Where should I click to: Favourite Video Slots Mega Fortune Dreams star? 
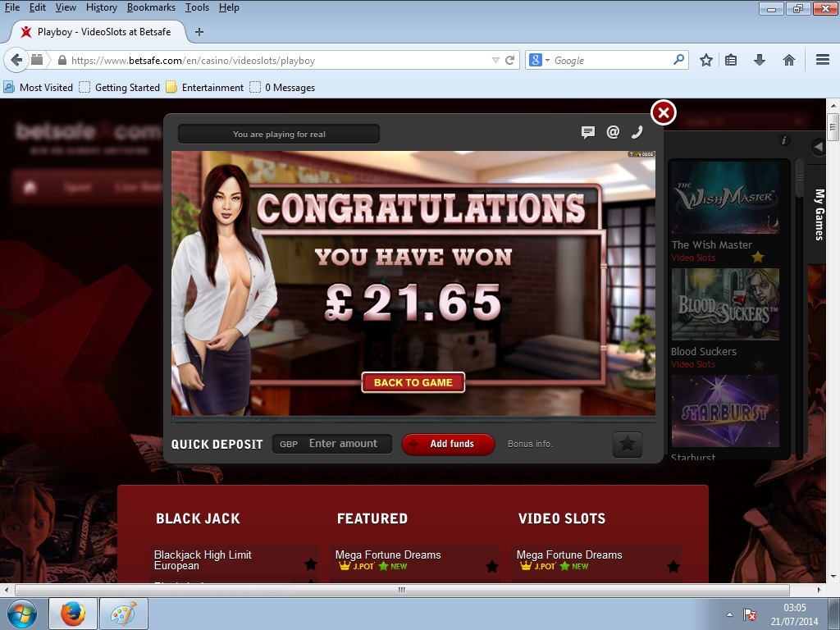673,566
